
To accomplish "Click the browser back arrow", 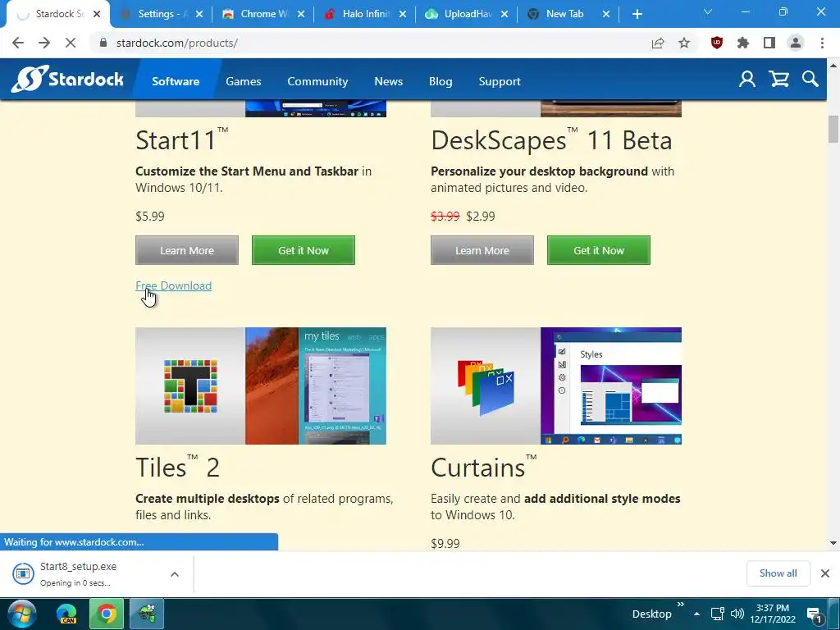I will click(18, 43).
